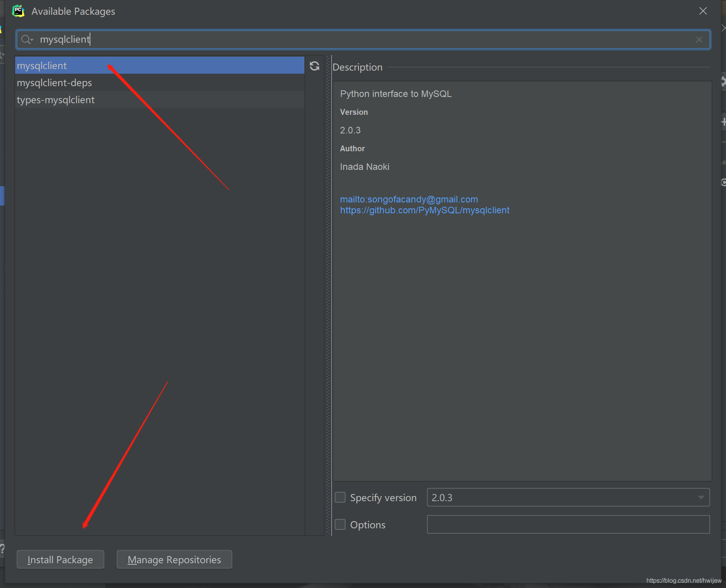This screenshot has height=588, width=726.
Task: Select the mysqlclient package row
Action: (x=160, y=66)
